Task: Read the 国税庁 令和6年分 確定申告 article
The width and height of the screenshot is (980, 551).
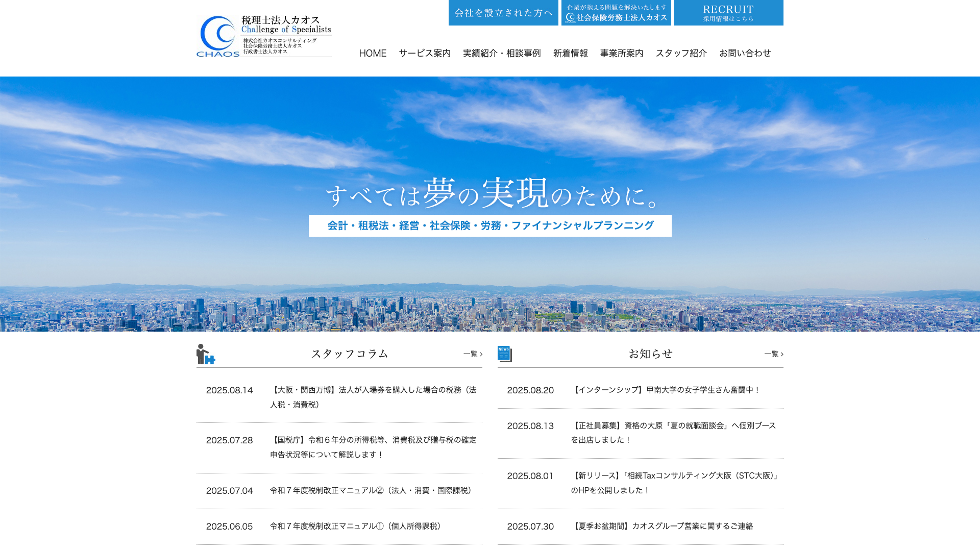Action: pos(373,447)
